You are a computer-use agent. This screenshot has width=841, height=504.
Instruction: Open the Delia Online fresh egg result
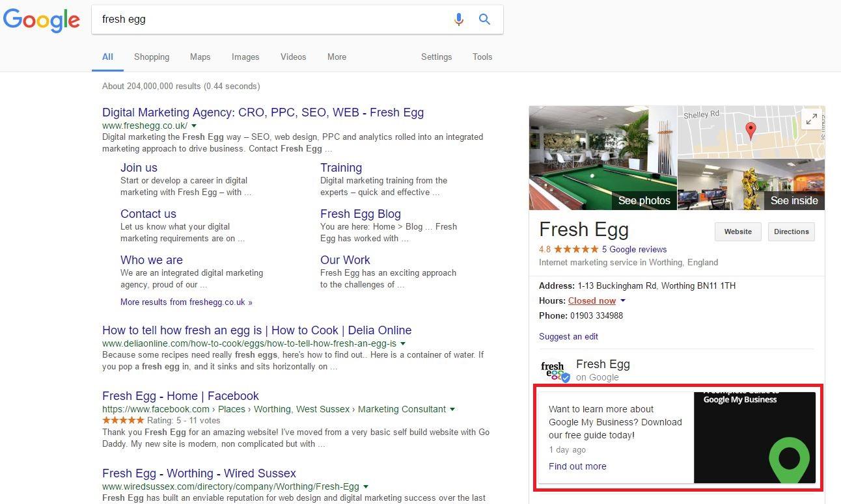[x=257, y=330]
